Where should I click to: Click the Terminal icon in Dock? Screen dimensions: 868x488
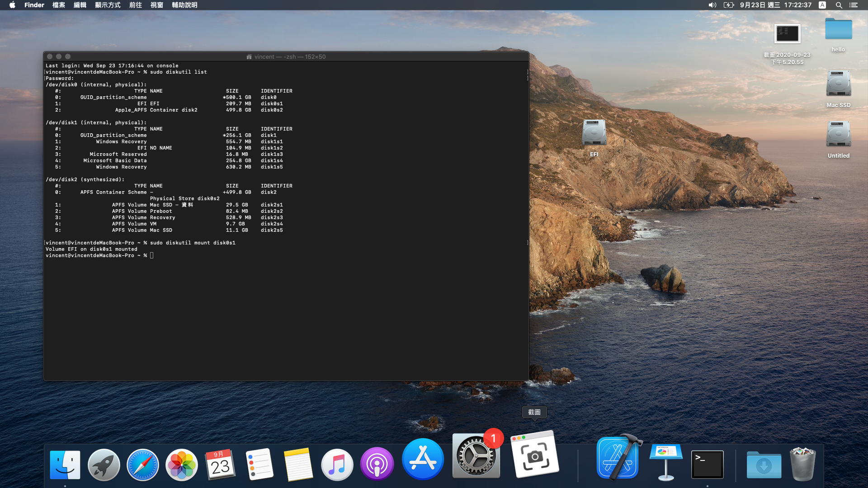pyautogui.click(x=707, y=465)
